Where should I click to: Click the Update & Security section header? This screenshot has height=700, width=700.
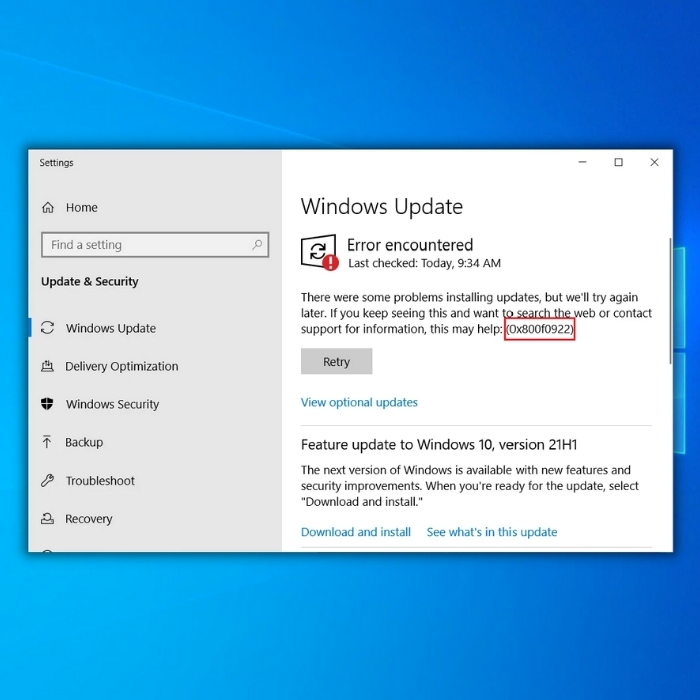coord(90,281)
